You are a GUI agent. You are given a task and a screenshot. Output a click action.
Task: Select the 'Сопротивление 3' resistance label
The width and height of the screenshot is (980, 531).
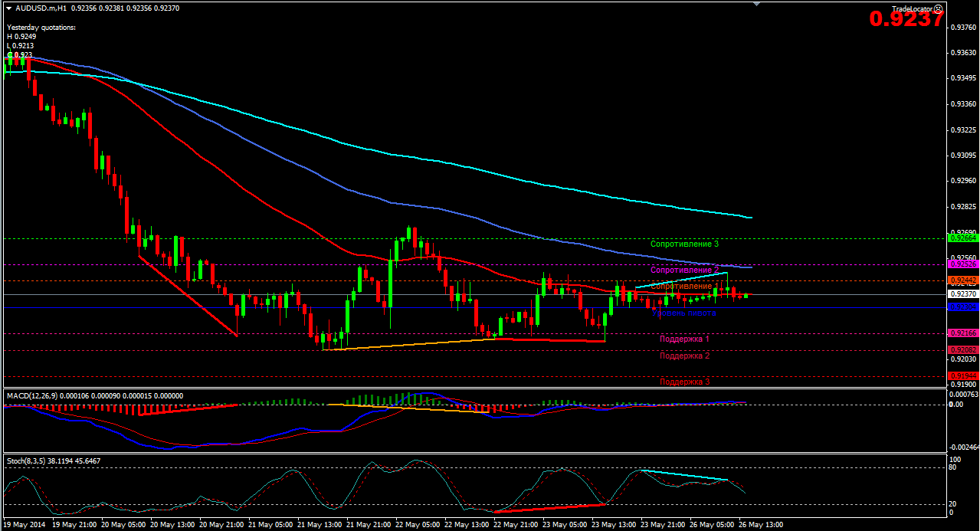(684, 244)
